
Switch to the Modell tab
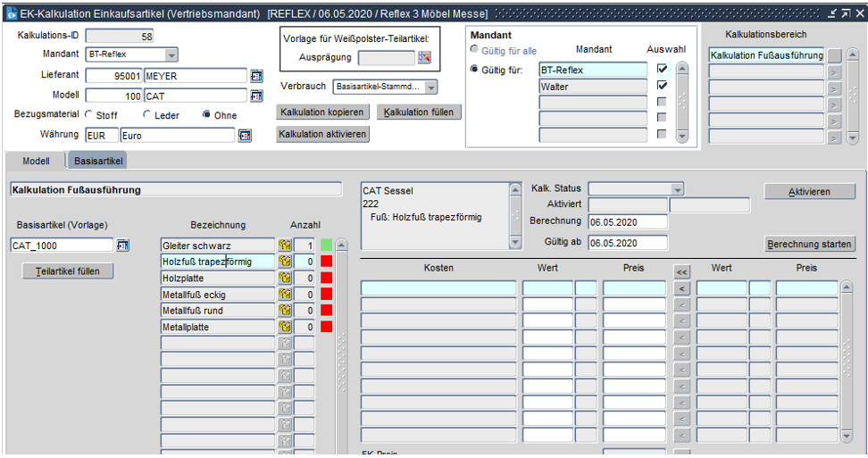pyautogui.click(x=36, y=161)
